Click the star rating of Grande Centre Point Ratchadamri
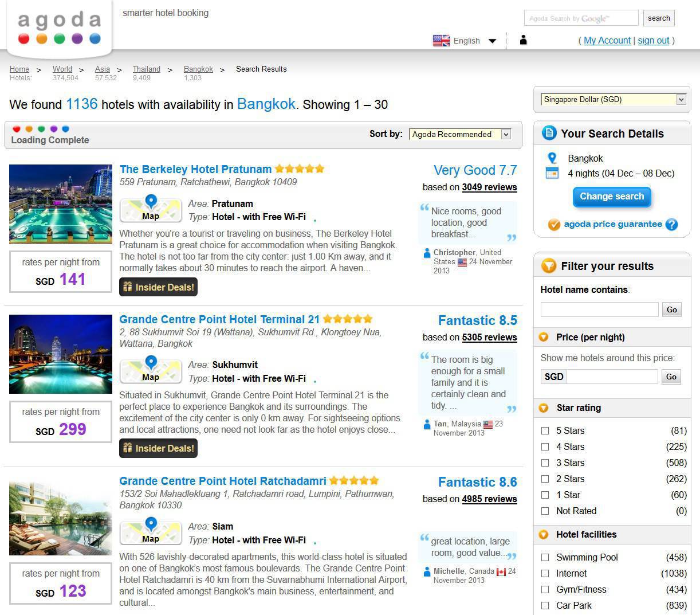This screenshot has height=615, width=700. (354, 481)
